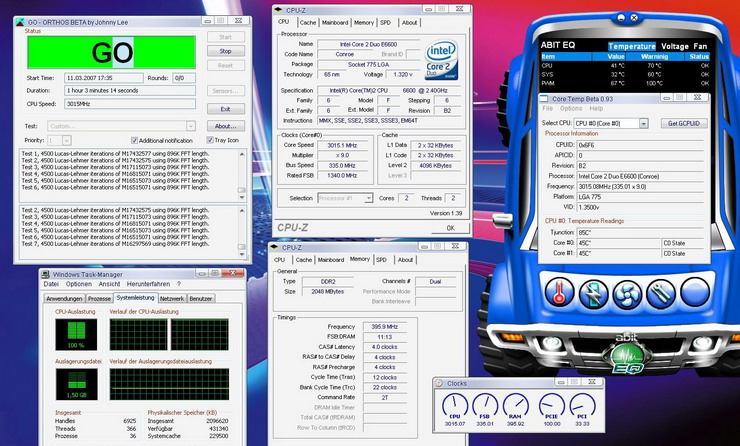This screenshot has width=740, height=446.
Task: Open the Optionen menu in Task Manager
Action: [79, 284]
